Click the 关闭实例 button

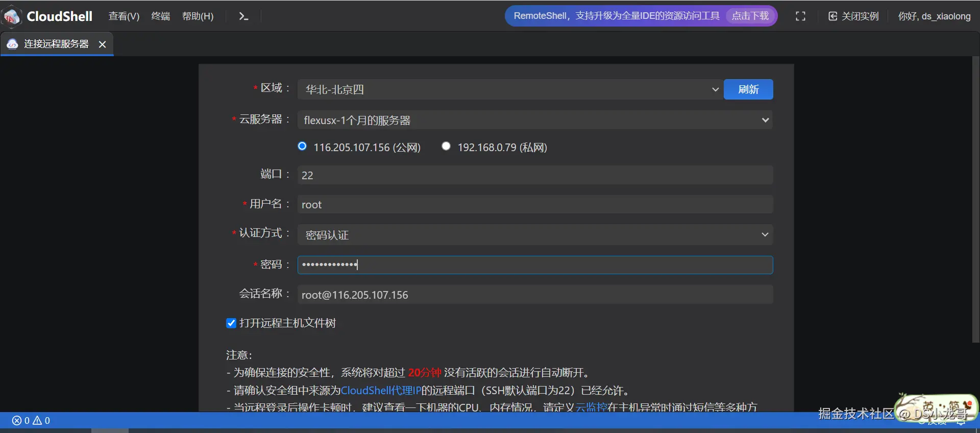[x=853, y=16]
